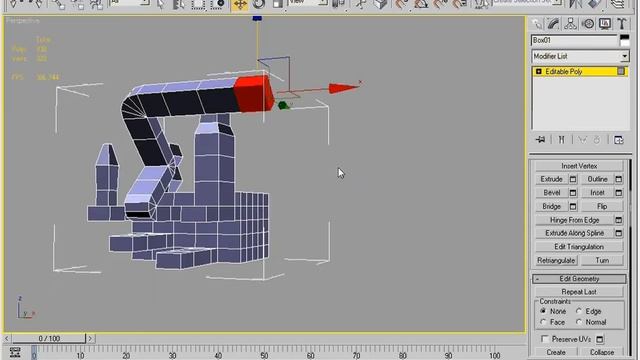Click Hinge From Edge button
640x360 pixels.
(x=574, y=220)
